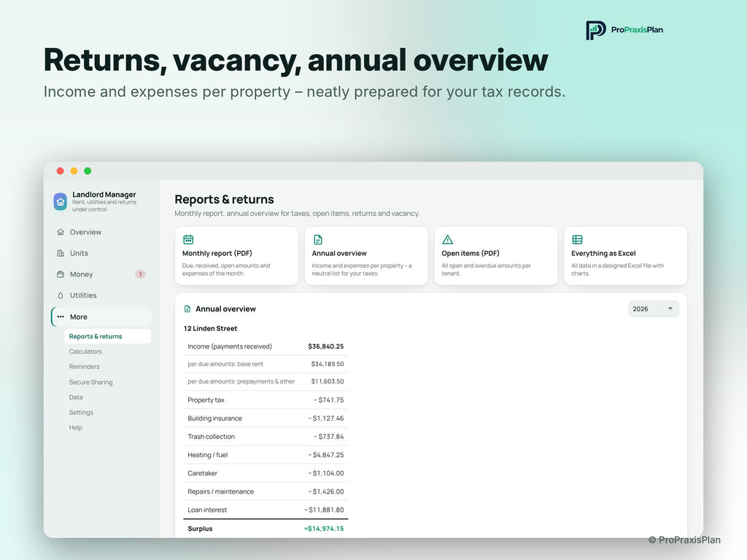747x560 pixels.
Task: Click the –$11,881.80 loan interest amount
Action: [324, 510]
